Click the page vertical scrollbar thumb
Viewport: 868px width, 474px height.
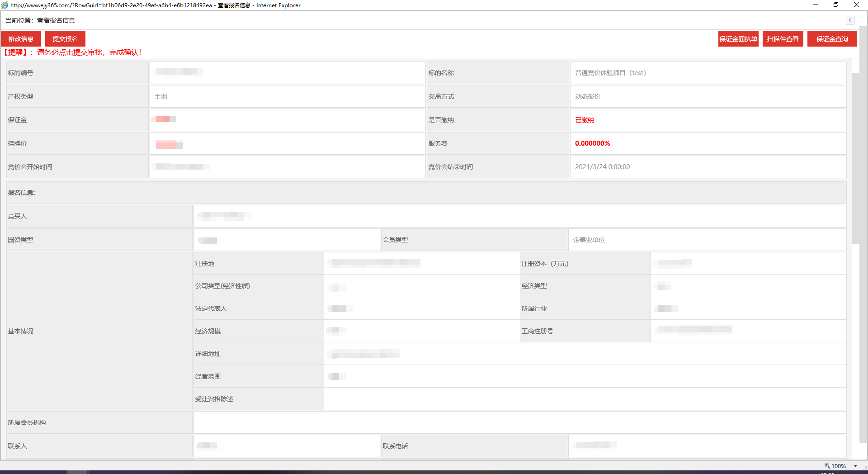coord(855,158)
